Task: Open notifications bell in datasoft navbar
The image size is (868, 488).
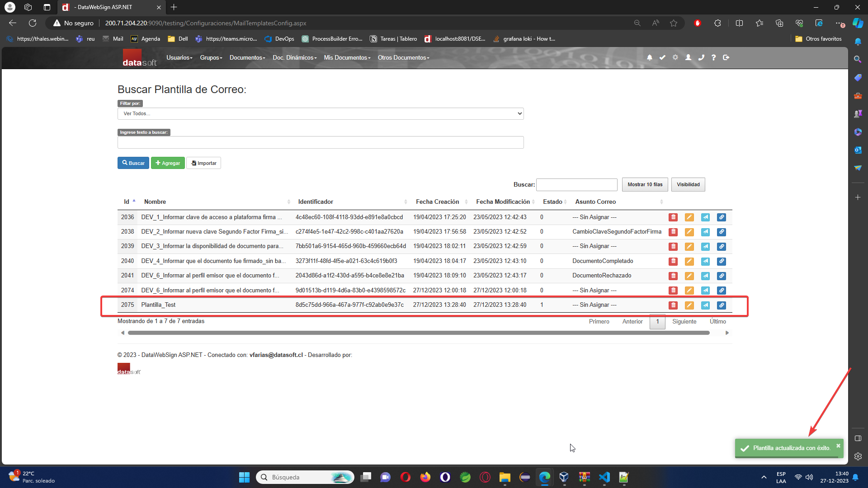Action: pos(650,57)
